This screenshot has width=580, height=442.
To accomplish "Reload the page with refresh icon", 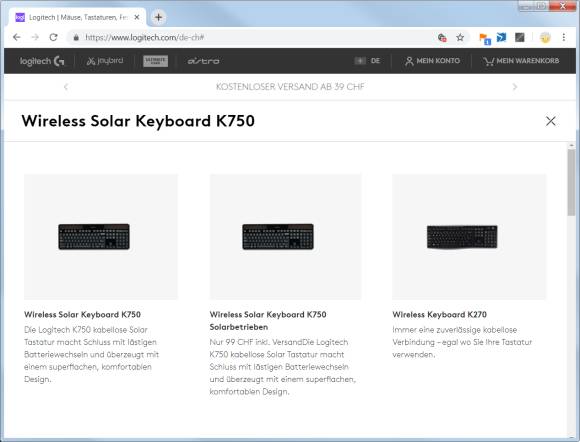I will tap(53, 37).
